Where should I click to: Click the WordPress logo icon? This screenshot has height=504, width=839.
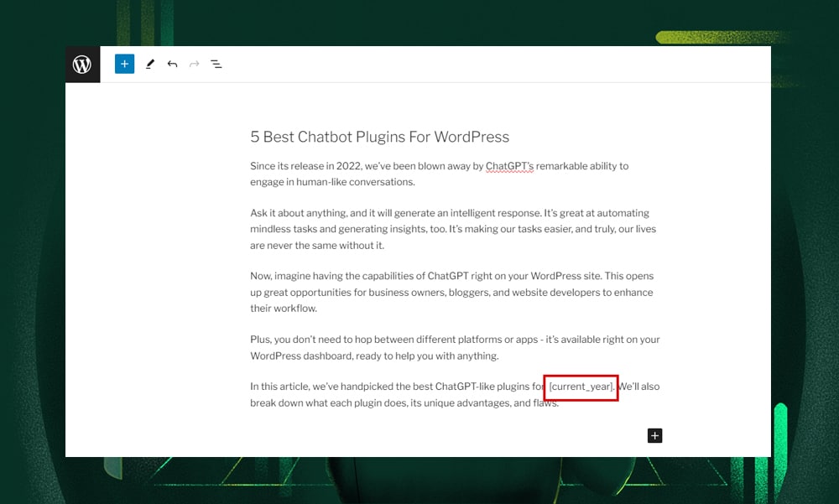[x=82, y=64]
